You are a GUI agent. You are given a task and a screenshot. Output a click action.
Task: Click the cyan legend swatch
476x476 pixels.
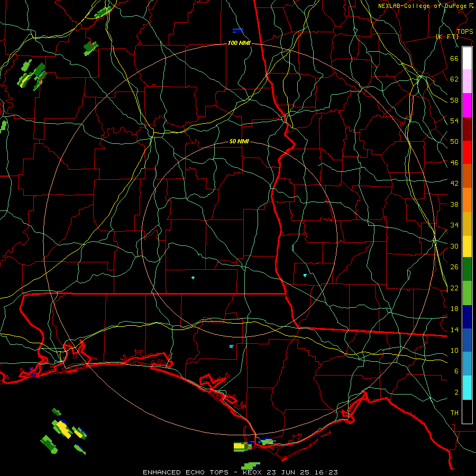[467, 388]
